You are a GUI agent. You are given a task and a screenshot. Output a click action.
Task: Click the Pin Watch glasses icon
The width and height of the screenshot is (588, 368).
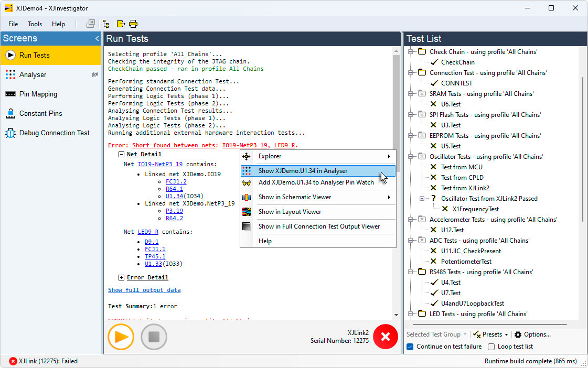click(247, 183)
